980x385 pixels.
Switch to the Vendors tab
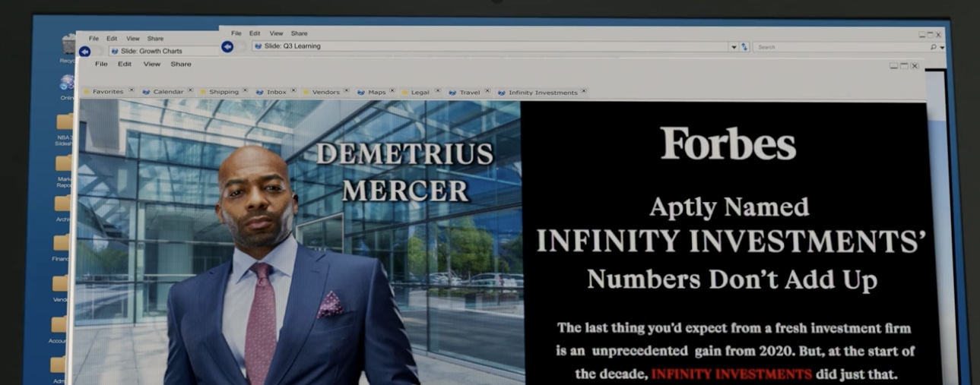pyautogui.click(x=326, y=92)
